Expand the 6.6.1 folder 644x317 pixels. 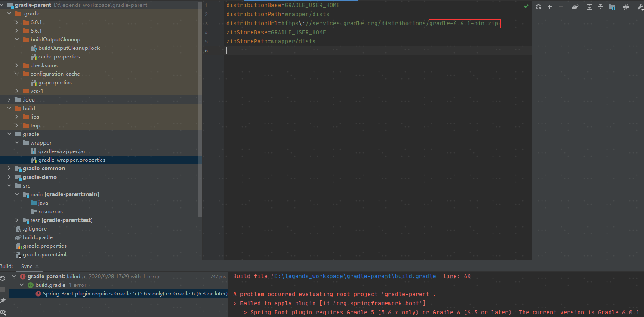click(17, 31)
